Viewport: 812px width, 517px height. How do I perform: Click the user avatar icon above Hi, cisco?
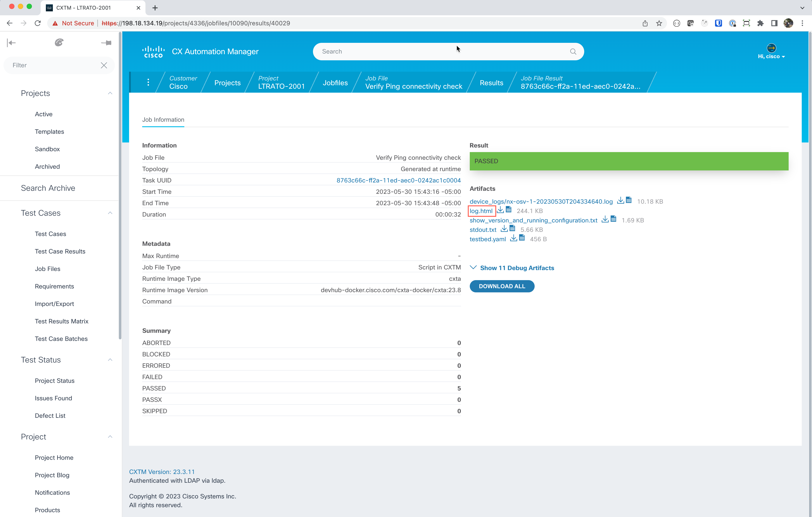click(x=771, y=48)
